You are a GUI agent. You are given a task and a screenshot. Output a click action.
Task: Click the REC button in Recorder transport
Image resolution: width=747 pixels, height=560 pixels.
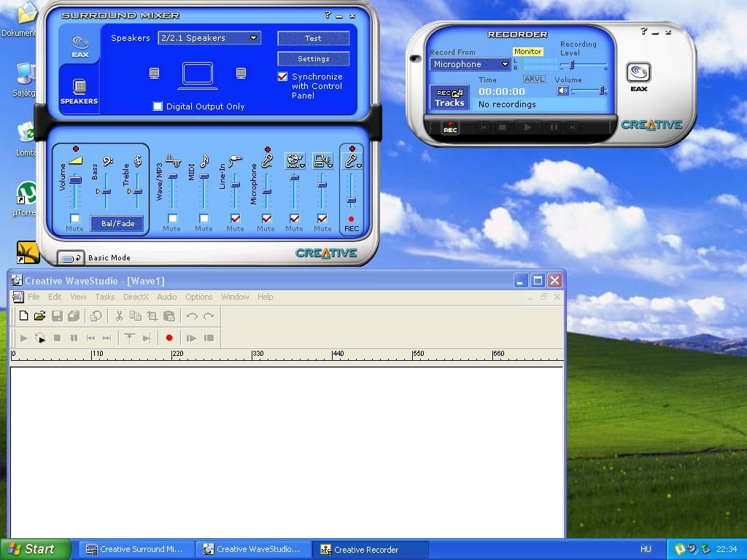(450, 127)
